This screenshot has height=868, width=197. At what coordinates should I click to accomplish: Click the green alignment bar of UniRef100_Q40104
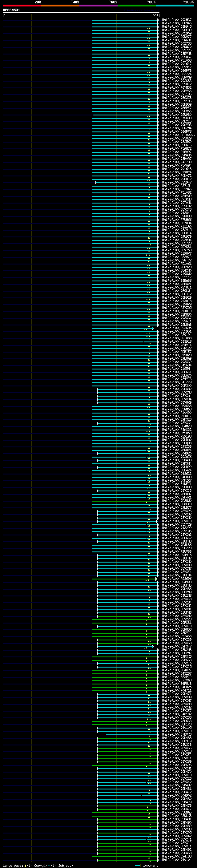click(128, 860)
